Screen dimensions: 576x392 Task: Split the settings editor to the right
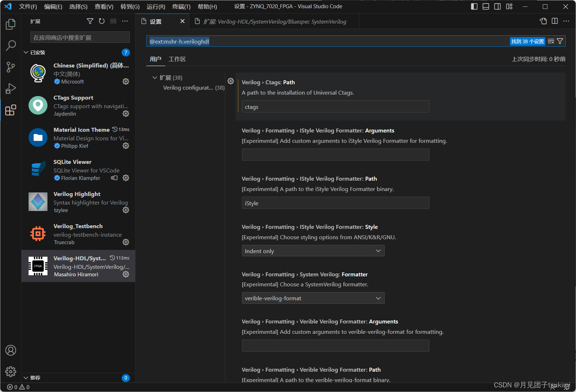(555, 21)
